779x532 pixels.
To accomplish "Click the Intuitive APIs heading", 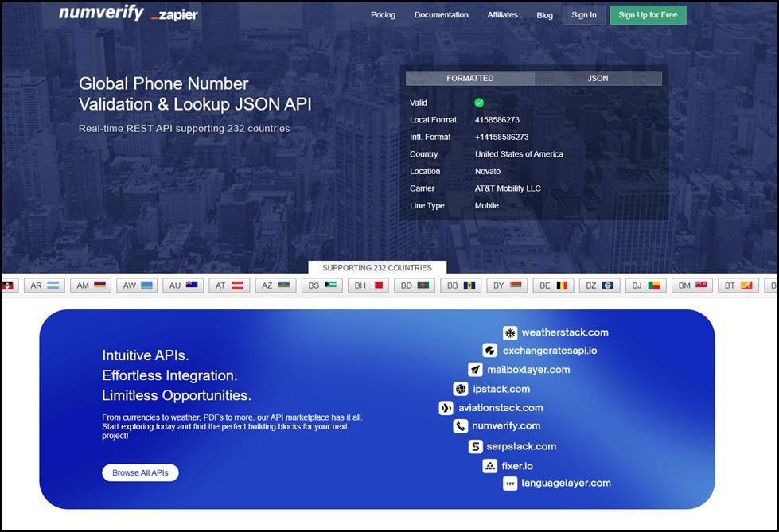I will click(x=146, y=355).
